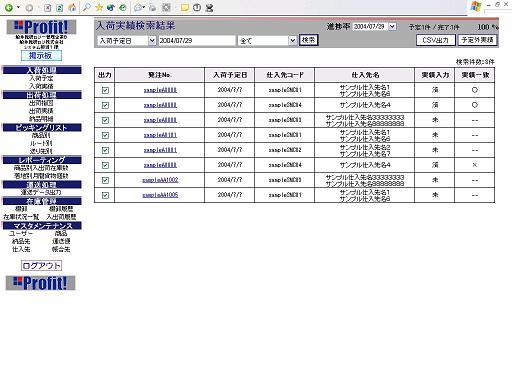Toggle 出力 checkbox in first row with ○

tap(105, 90)
